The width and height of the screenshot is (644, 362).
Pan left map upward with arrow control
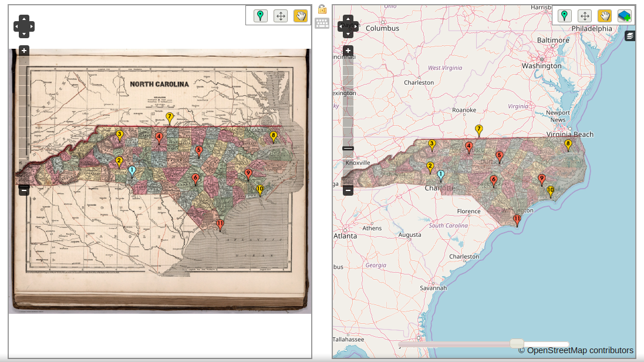24,19
